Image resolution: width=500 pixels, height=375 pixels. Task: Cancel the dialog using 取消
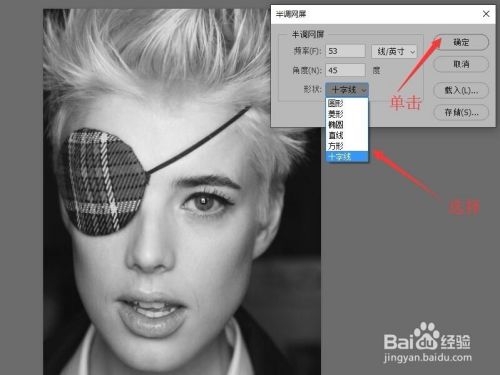[461, 64]
